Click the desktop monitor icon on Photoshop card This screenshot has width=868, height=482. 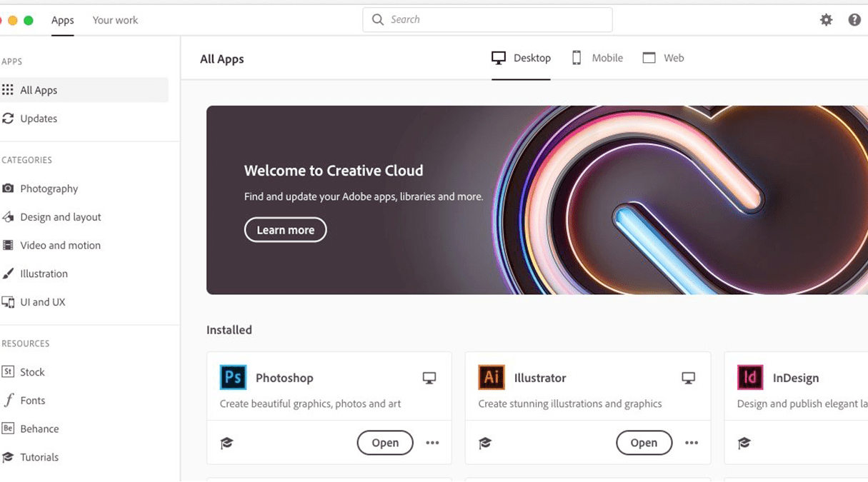point(429,378)
